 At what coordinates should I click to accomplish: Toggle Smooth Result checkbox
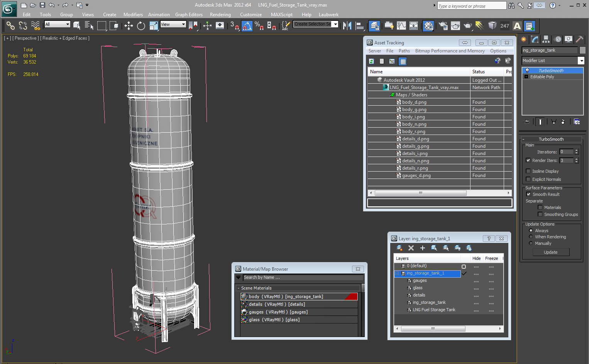coord(528,194)
